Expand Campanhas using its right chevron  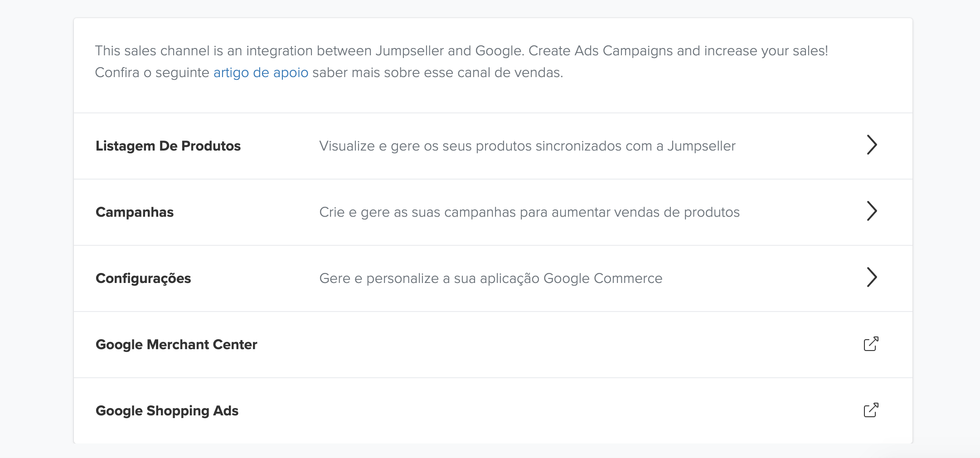click(872, 211)
